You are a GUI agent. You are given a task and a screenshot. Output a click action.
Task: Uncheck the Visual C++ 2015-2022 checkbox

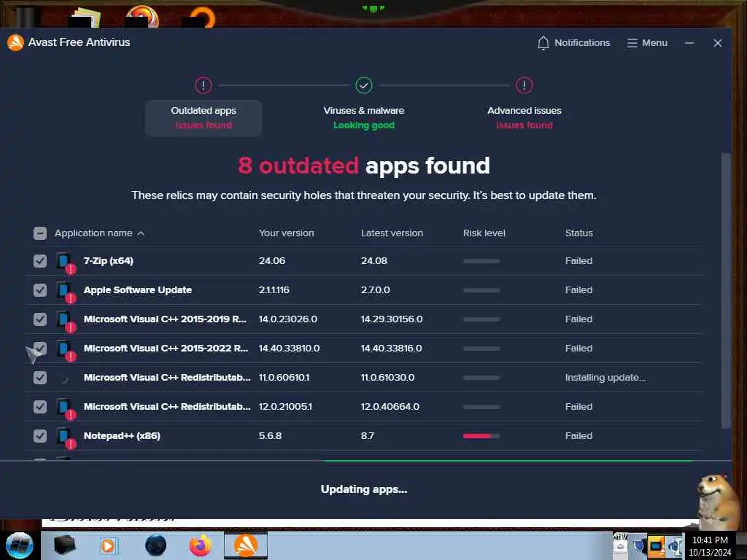click(x=40, y=348)
